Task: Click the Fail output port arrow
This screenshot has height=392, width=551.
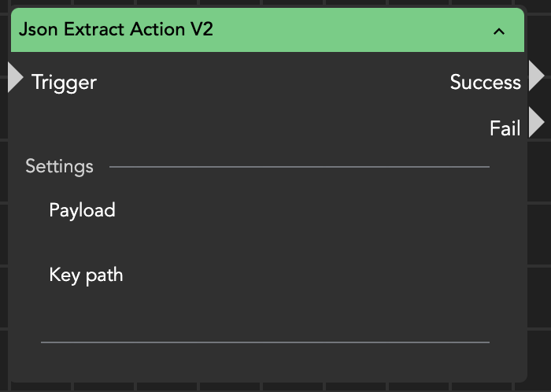Action: coord(537,123)
